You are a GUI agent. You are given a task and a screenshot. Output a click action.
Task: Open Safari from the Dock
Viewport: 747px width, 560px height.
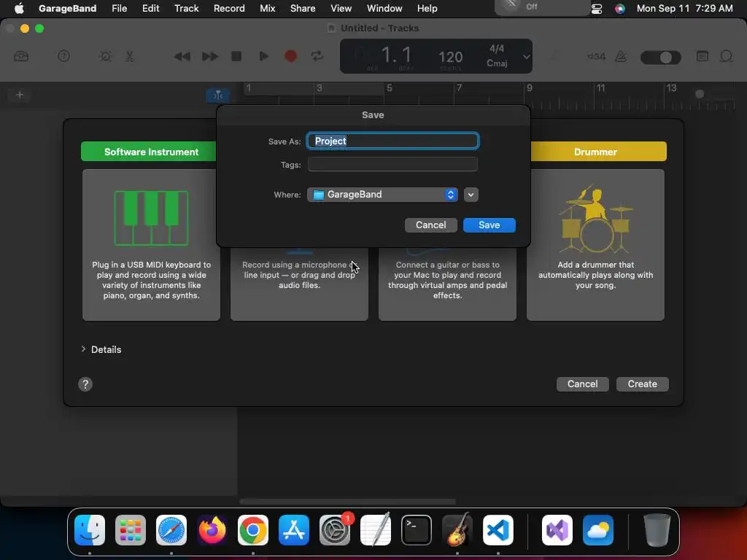pos(171,530)
